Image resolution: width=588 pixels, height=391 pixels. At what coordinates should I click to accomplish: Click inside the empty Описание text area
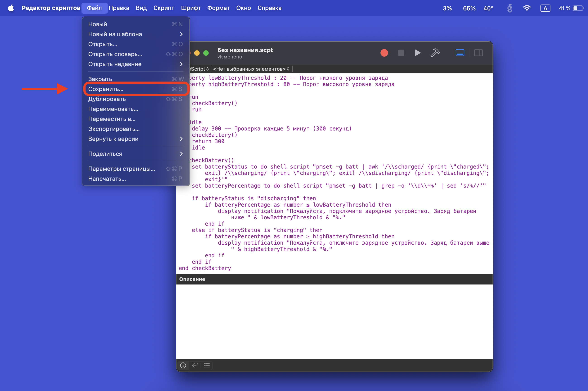pyautogui.click(x=334, y=321)
